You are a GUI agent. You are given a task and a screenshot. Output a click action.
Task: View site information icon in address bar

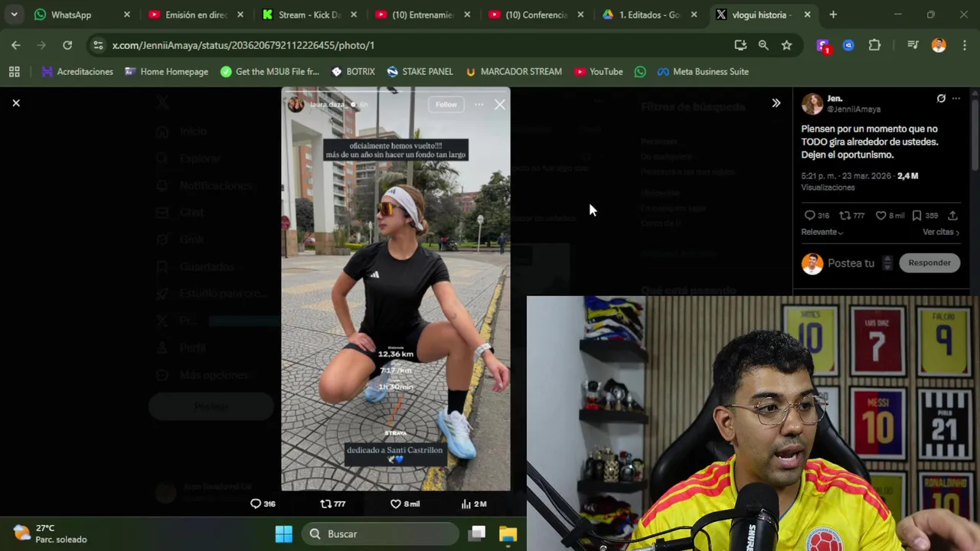pyautogui.click(x=98, y=45)
